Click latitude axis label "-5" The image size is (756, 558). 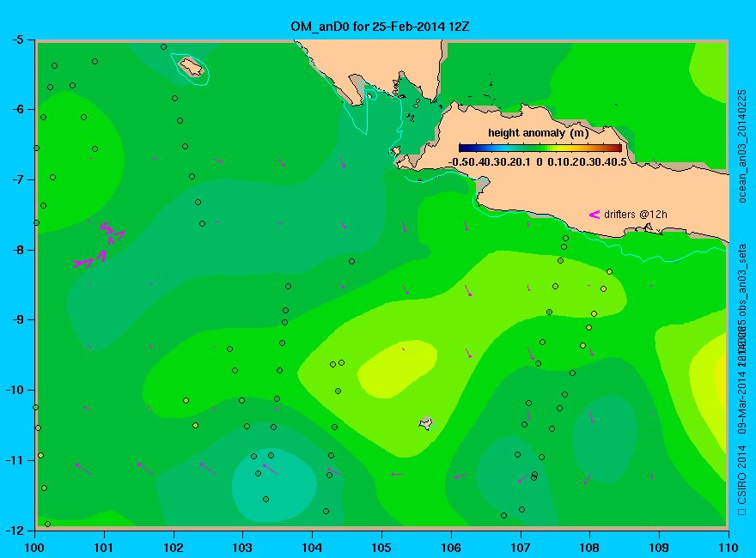pyautogui.click(x=17, y=39)
